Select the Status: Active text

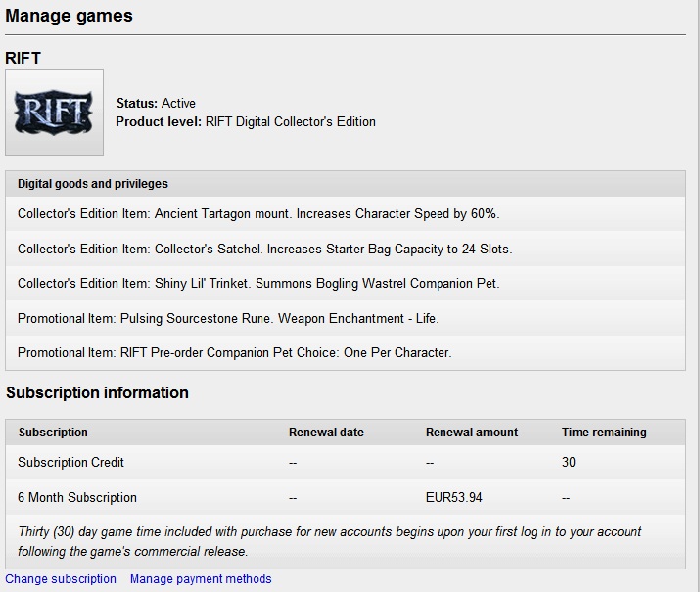coord(156,103)
